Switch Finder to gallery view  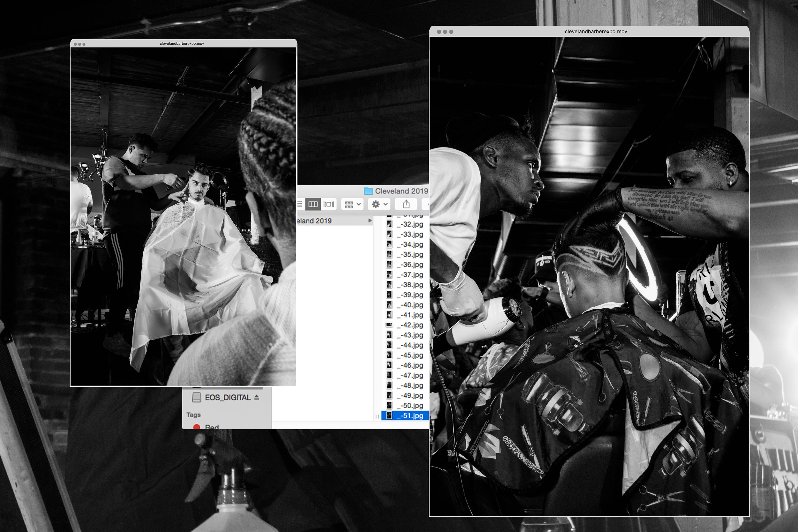click(328, 204)
